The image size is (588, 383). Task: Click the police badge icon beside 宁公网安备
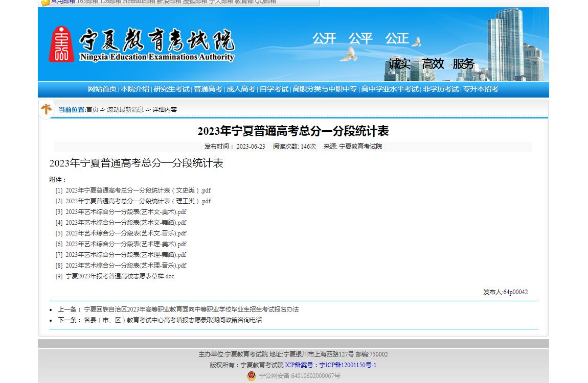tap(251, 376)
